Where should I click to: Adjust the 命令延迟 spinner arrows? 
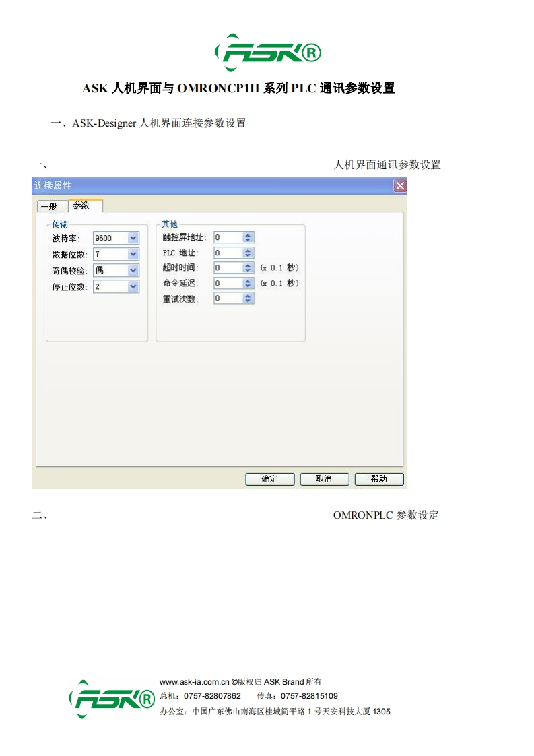coord(248,283)
